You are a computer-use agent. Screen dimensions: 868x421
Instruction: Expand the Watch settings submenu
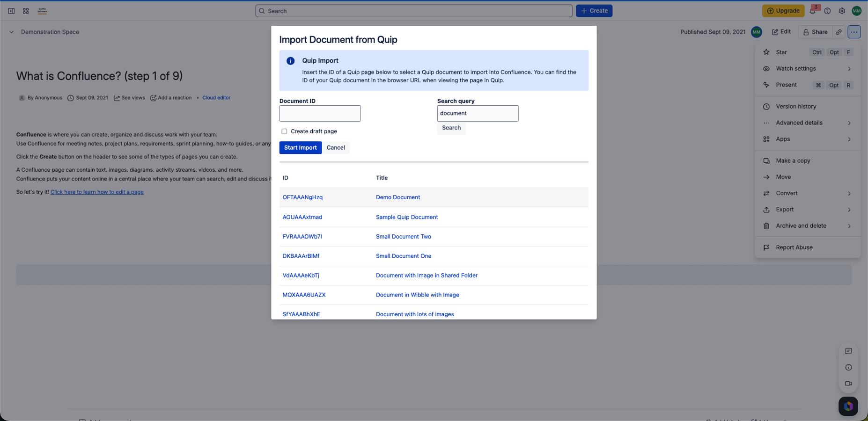click(x=849, y=69)
